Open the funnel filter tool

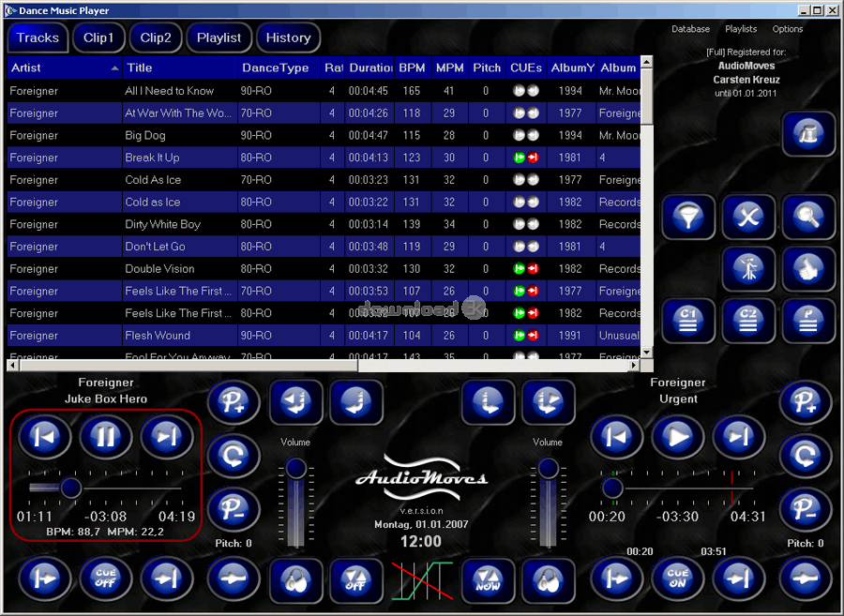(688, 218)
